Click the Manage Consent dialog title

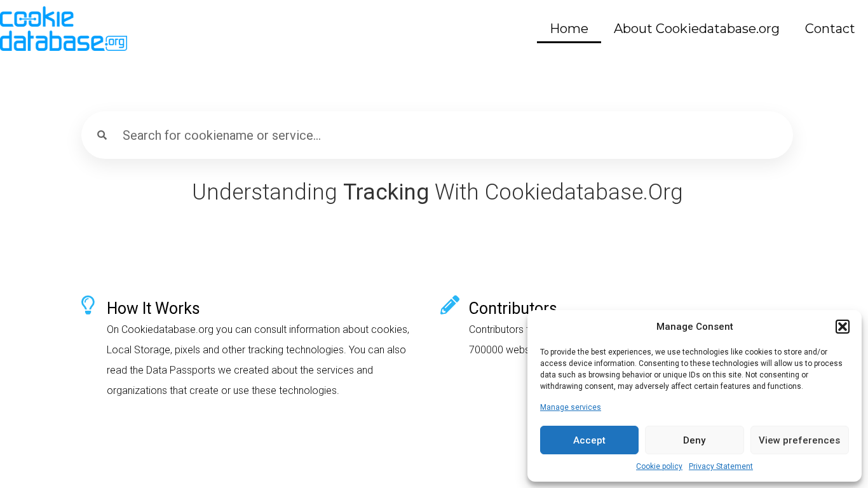[x=695, y=327]
